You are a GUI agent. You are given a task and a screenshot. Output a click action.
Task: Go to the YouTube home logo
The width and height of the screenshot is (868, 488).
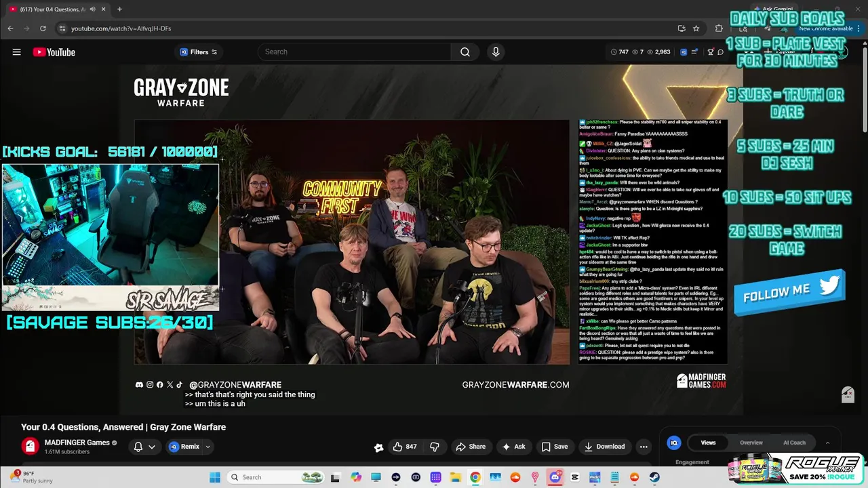tap(54, 52)
